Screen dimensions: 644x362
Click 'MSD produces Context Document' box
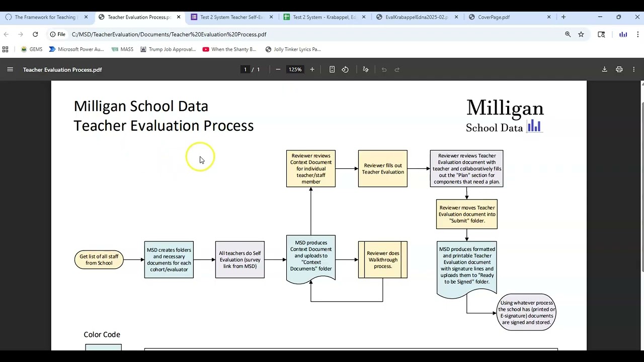(x=311, y=258)
